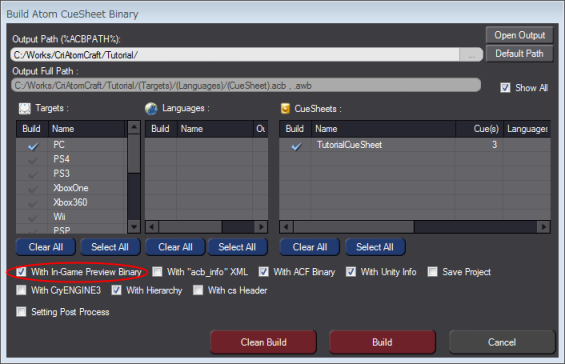Enable the Wii target build checkmark
The height and width of the screenshot is (364, 565).
(33, 217)
